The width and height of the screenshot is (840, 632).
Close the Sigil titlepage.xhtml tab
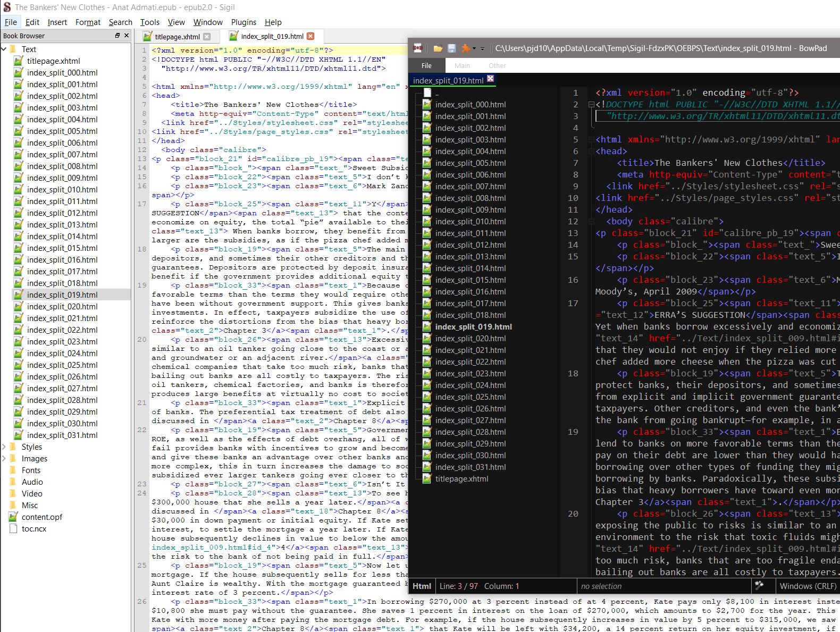207,37
